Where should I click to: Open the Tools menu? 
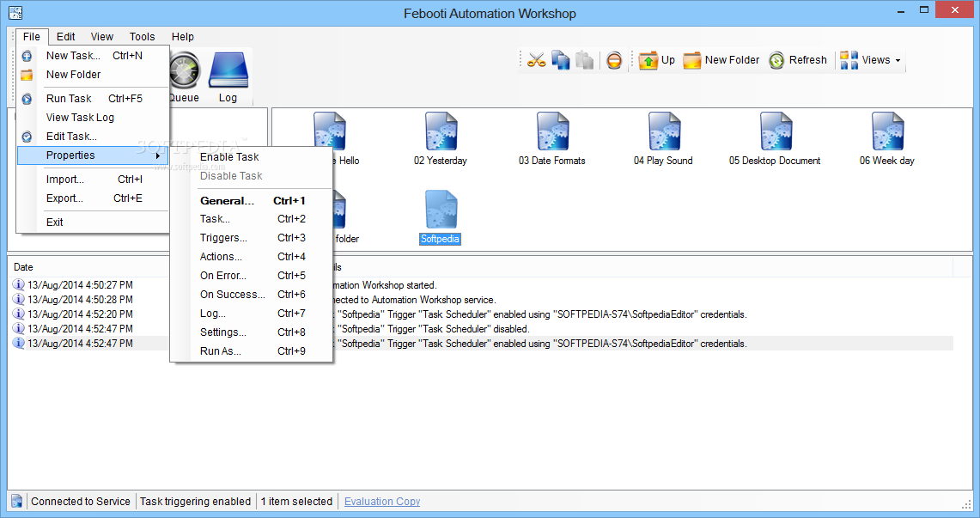(x=142, y=36)
